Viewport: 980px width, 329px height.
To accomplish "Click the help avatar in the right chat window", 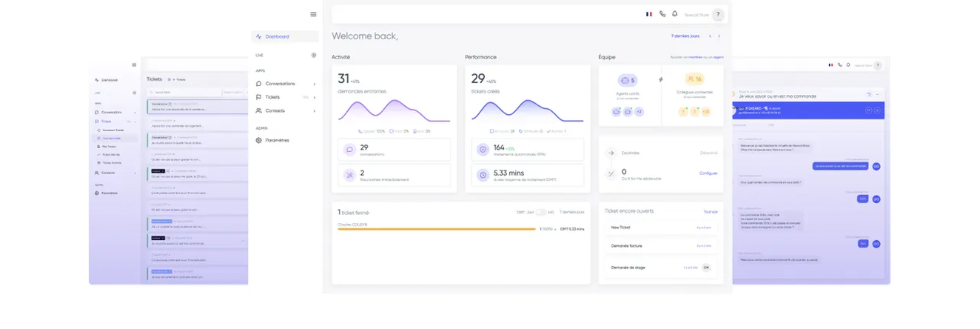I will point(877,65).
